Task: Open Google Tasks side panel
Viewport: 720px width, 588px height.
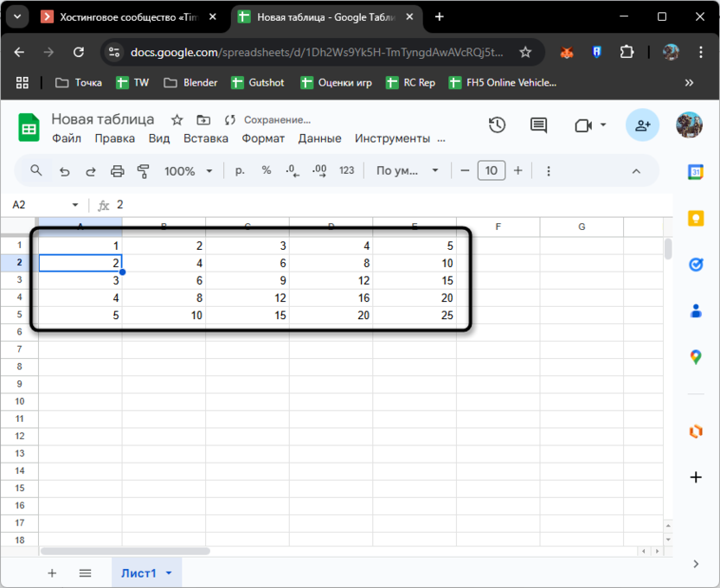Action: pyautogui.click(x=696, y=265)
